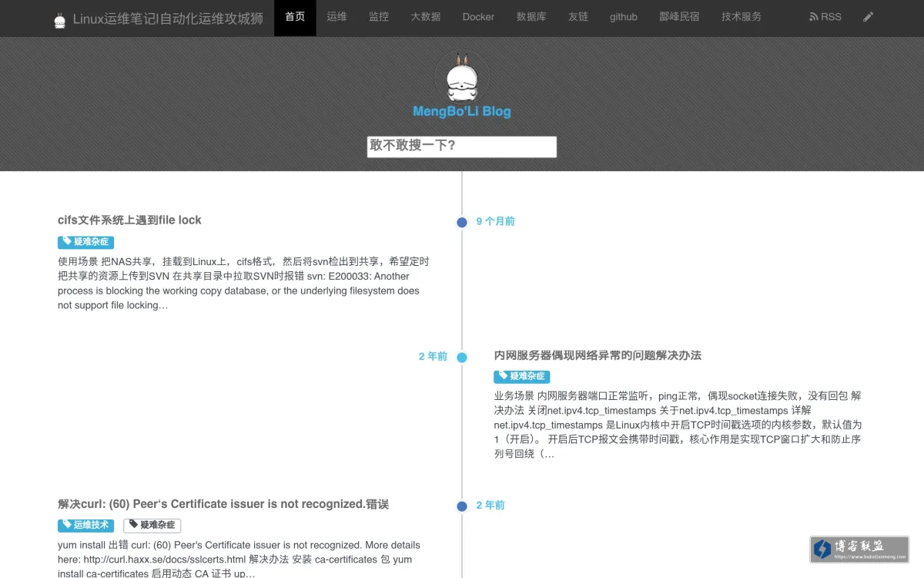The image size is (924, 578).
Task: Open the 博客联盟 badge
Action: point(859,549)
